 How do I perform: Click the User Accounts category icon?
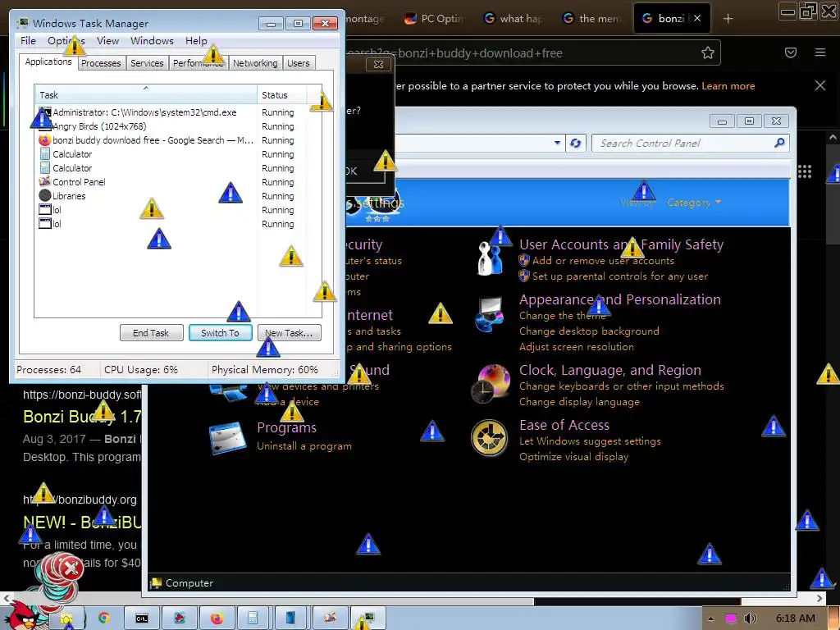pos(491,258)
